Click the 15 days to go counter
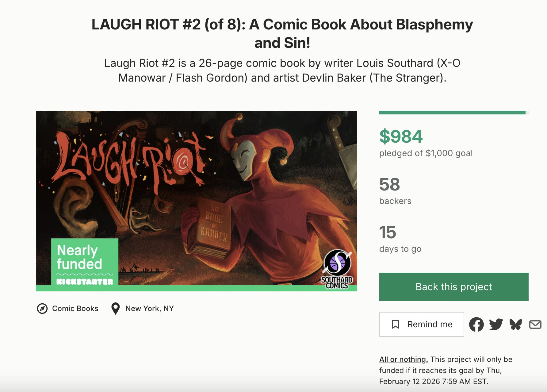 pyautogui.click(x=388, y=232)
